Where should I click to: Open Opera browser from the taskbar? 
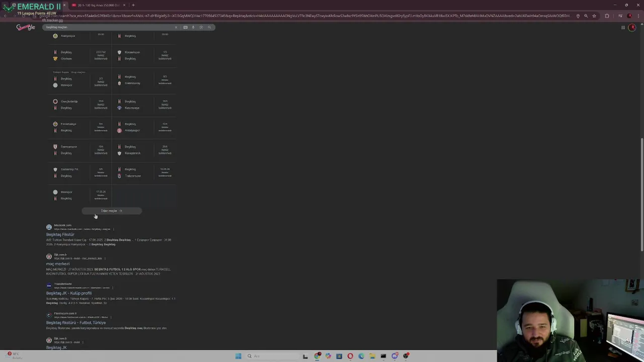point(350,356)
